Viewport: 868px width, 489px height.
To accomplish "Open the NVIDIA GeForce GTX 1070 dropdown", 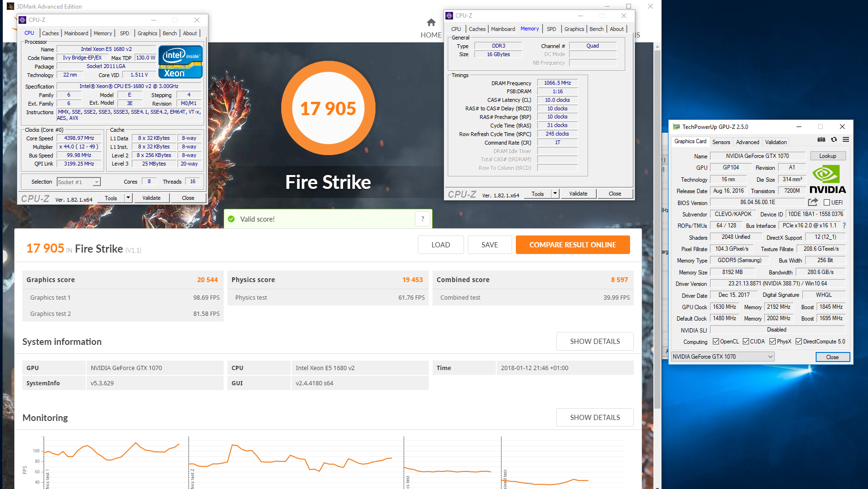I will (723, 357).
